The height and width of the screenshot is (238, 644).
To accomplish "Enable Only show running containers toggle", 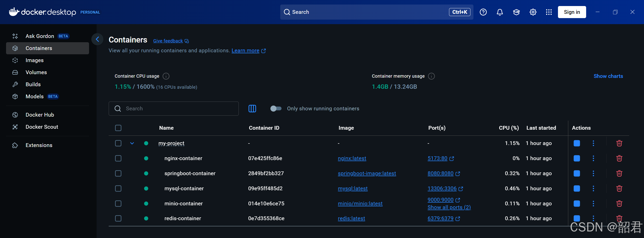I will tap(276, 109).
